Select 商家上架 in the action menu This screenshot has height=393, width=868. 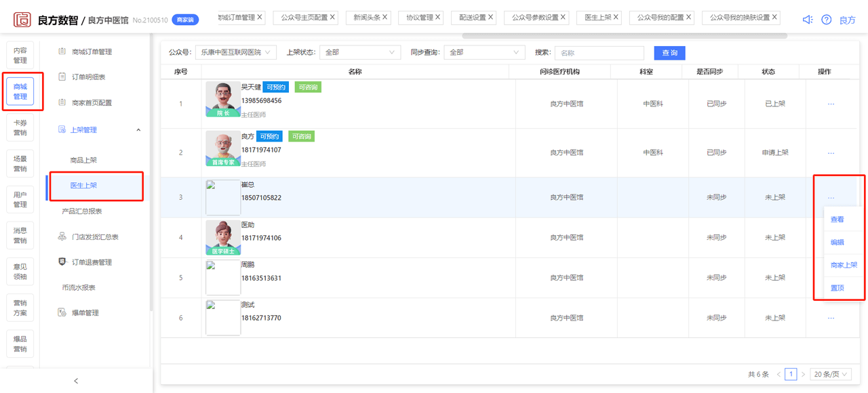point(844,265)
